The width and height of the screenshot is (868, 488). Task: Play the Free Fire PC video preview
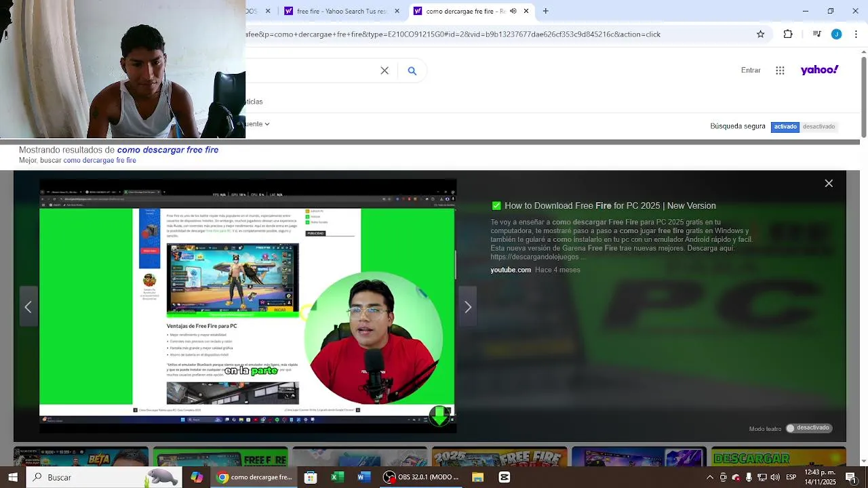(248, 306)
